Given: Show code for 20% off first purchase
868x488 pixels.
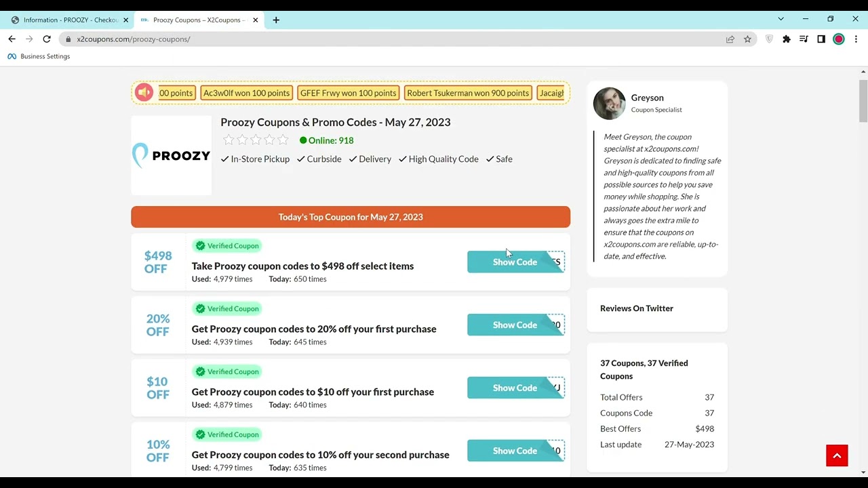Looking at the screenshot, I should click(515, 325).
